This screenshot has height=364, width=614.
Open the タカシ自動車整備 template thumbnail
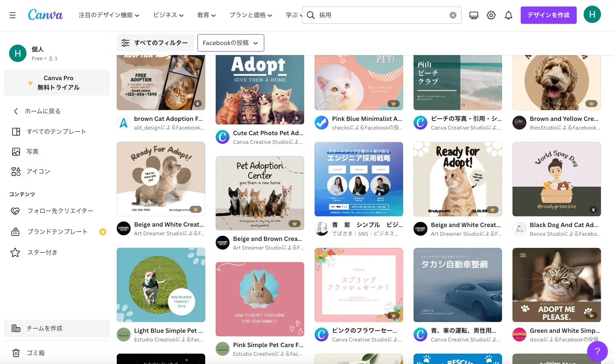coord(458,285)
